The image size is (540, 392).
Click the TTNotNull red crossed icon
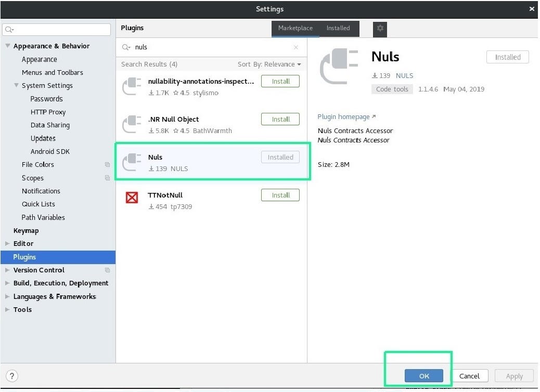pos(132,198)
